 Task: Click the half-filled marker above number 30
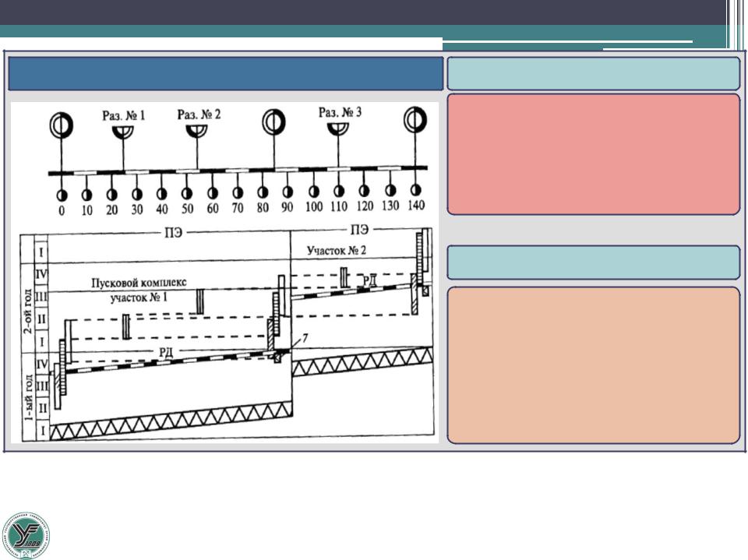(137, 194)
